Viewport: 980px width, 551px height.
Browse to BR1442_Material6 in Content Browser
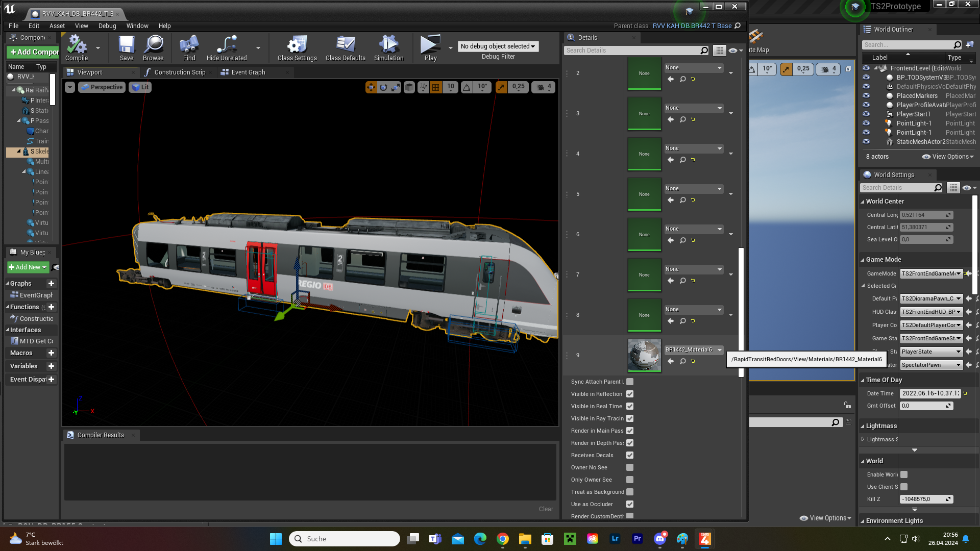coord(682,361)
